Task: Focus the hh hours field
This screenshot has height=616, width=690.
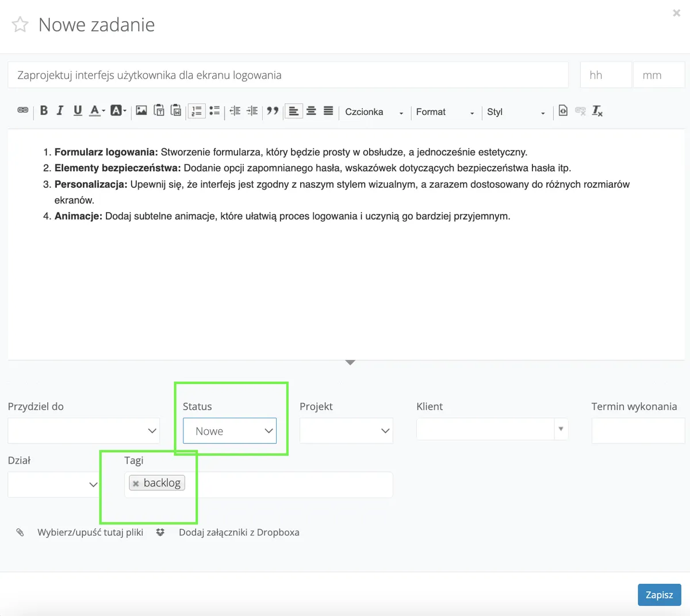Action: (x=606, y=75)
